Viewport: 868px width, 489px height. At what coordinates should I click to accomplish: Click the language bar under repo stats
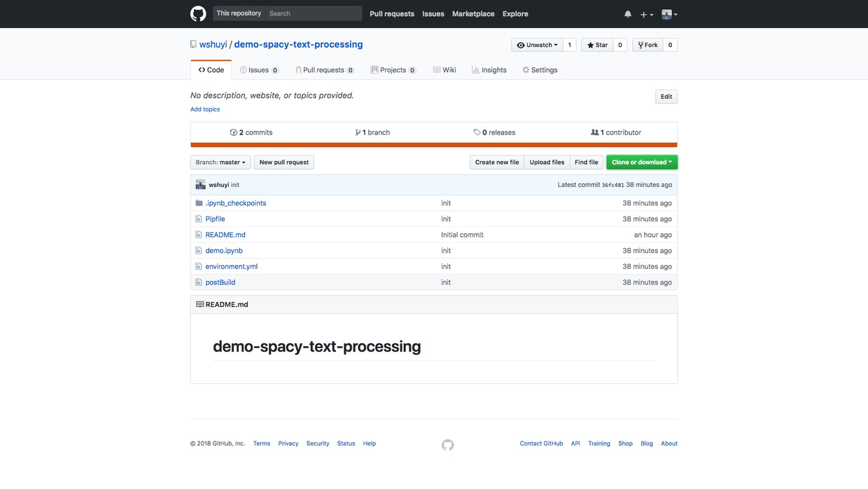(433, 145)
